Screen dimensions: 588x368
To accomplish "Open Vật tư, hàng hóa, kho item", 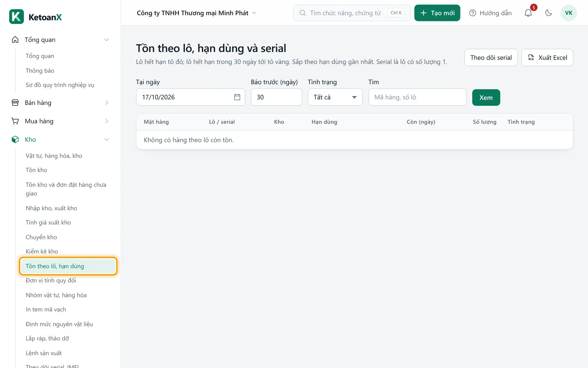I will point(54,156).
